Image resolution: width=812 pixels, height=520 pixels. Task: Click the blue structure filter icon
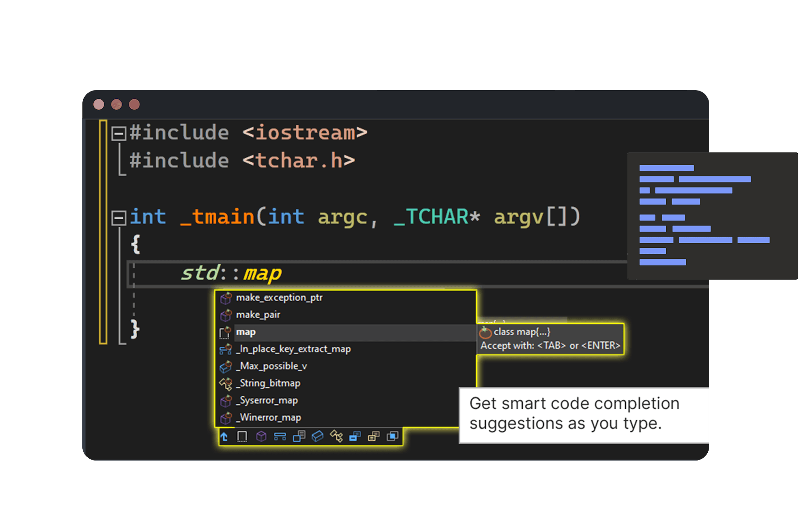tap(280, 437)
